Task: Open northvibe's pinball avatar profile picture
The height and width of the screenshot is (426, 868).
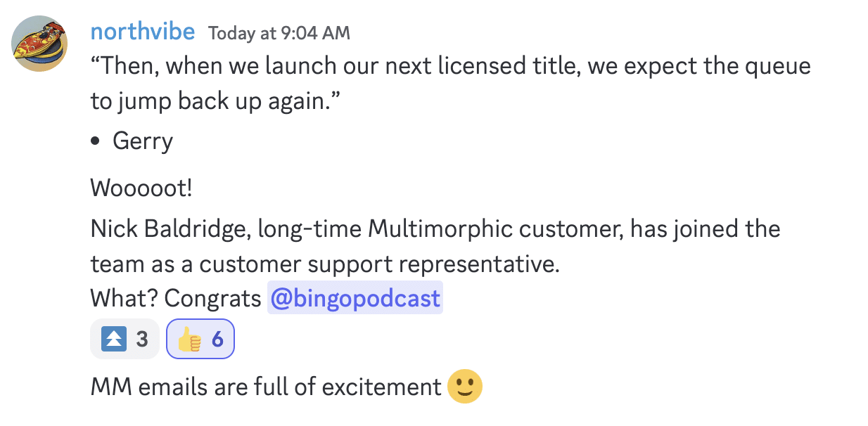Action: [x=39, y=44]
